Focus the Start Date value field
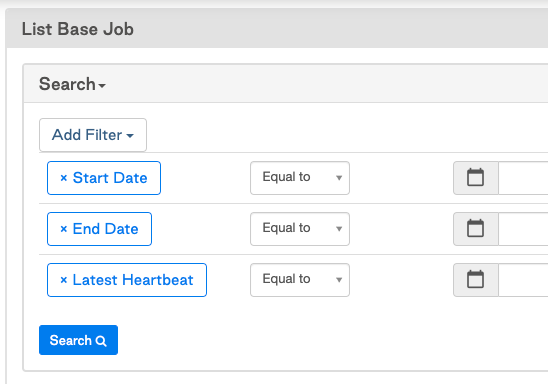The height and width of the screenshot is (384, 548). [x=523, y=178]
